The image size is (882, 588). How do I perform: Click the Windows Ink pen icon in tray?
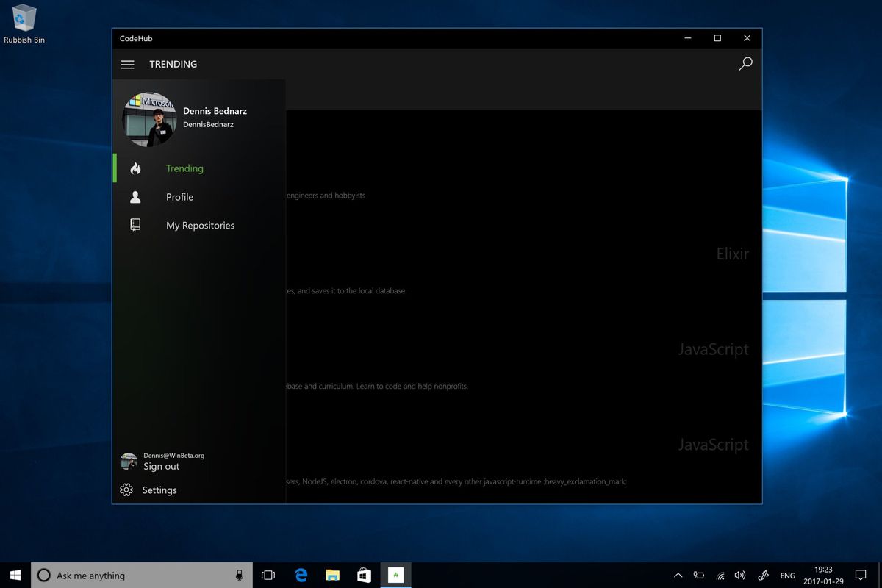[763, 575]
